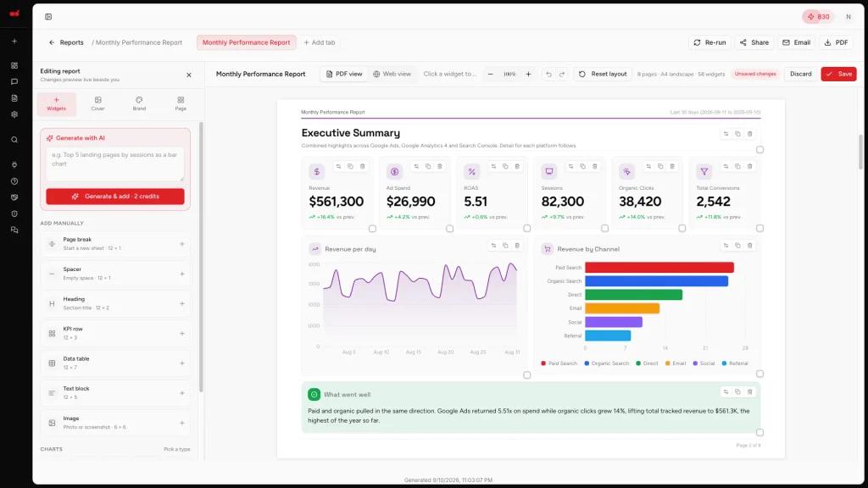Toggle the sidebar panel icon at top left
This screenshot has width=868, height=488.
(48, 17)
